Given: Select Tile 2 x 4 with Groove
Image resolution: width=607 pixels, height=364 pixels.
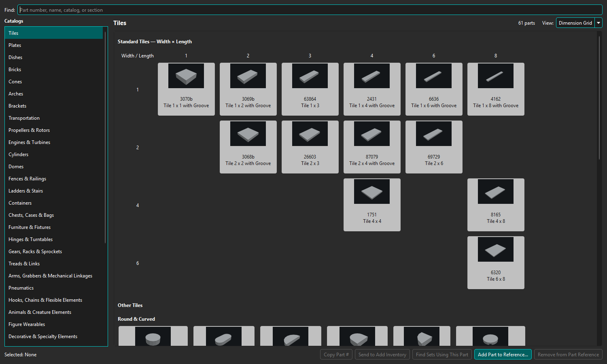Looking at the screenshot, I should tap(372, 147).
